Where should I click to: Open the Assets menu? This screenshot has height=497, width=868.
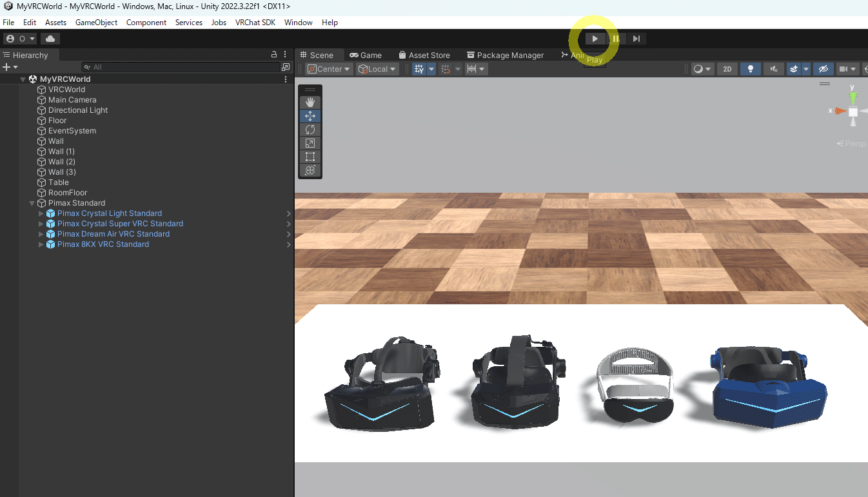[55, 23]
